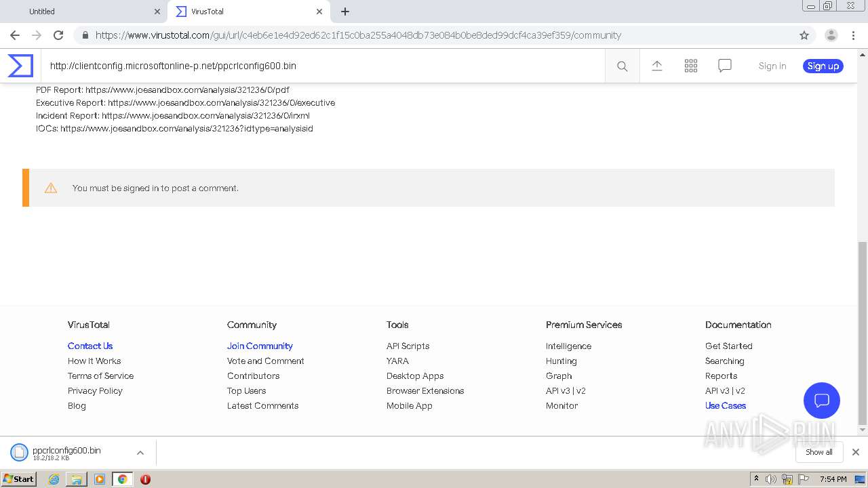Switch to the VirusTotal tab
868x488 pixels.
pyautogui.click(x=248, y=12)
